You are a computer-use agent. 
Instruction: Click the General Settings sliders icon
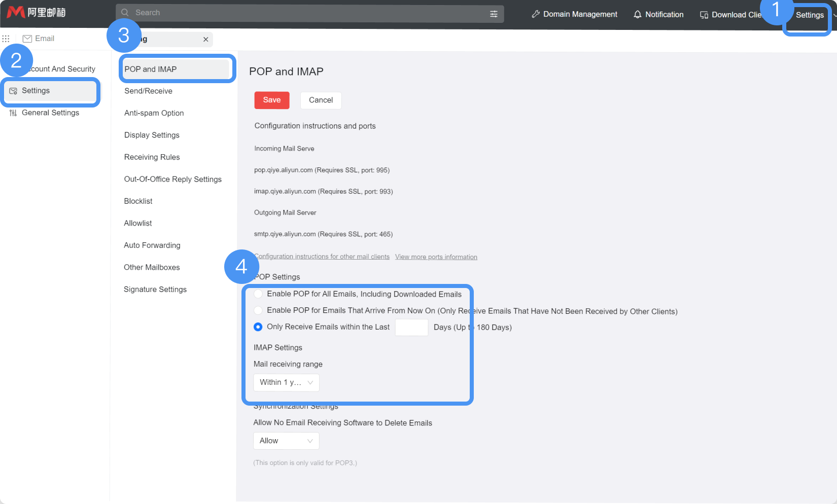point(13,113)
